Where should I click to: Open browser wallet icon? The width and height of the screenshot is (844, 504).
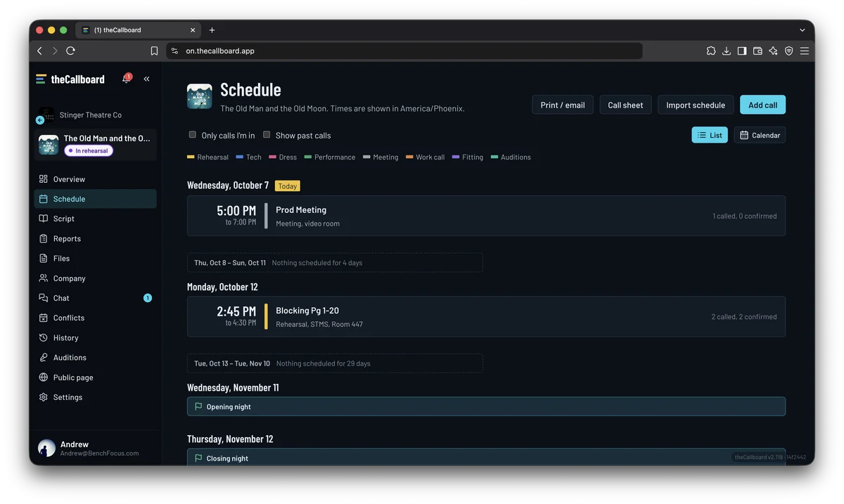pos(757,51)
